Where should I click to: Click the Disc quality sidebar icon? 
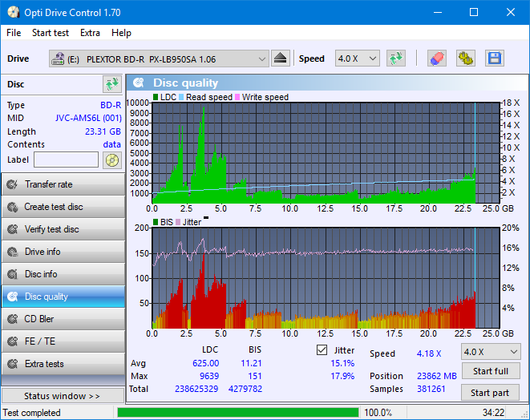click(x=13, y=297)
